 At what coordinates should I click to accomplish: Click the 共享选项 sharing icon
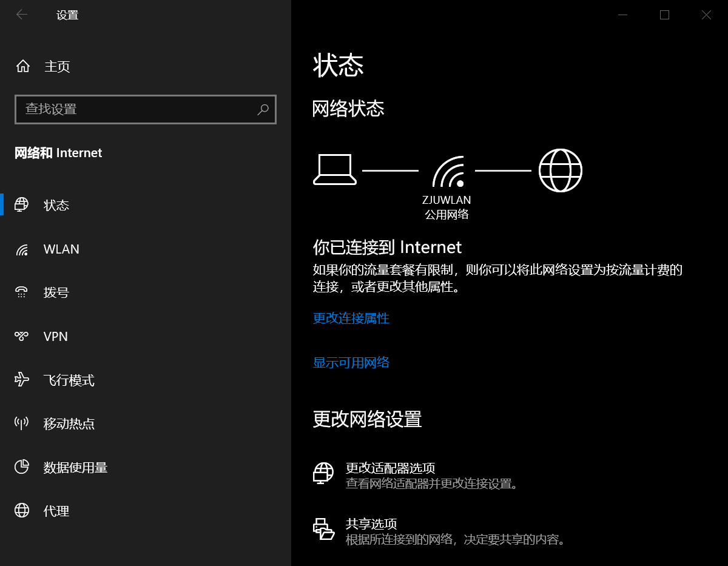pyautogui.click(x=323, y=528)
